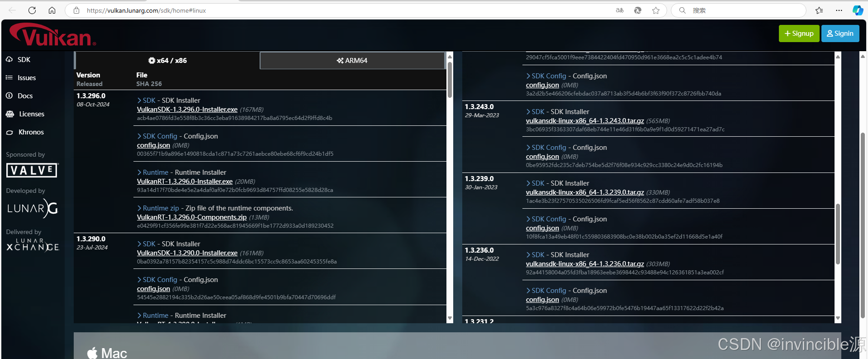Open Licenses in the sidebar
The width and height of the screenshot is (868, 359).
pos(25,114)
